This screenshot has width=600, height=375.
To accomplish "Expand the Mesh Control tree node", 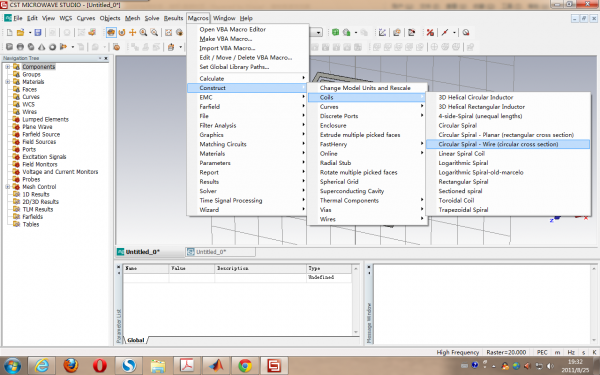I will 8,187.
